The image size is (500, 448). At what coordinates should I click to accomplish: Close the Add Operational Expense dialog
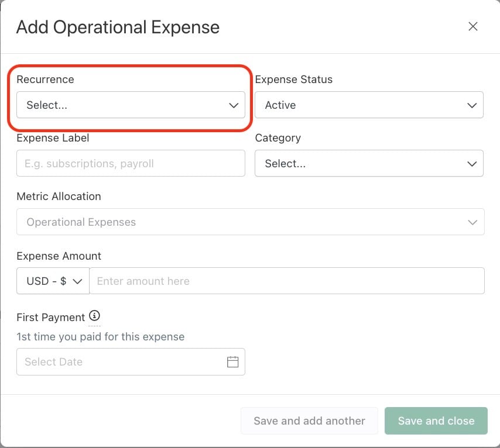tap(473, 26)
